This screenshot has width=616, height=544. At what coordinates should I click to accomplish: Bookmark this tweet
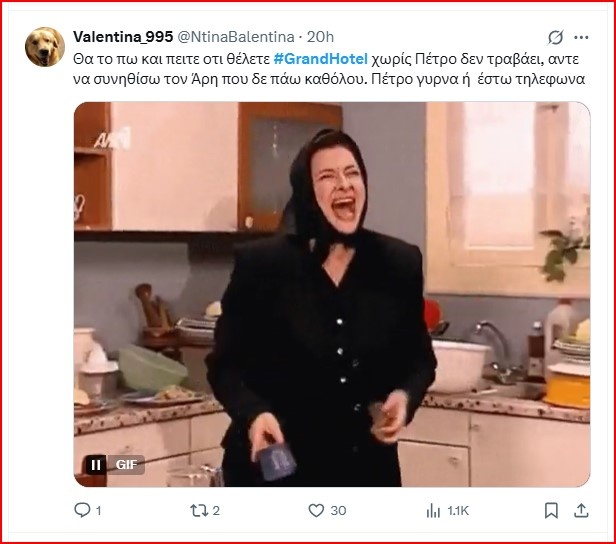[551, 511]
